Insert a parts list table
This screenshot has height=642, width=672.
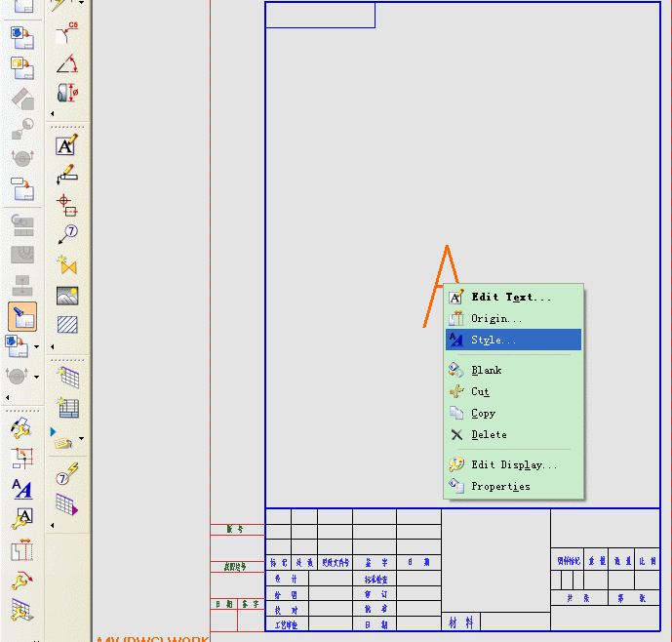[x=67, y=408]
